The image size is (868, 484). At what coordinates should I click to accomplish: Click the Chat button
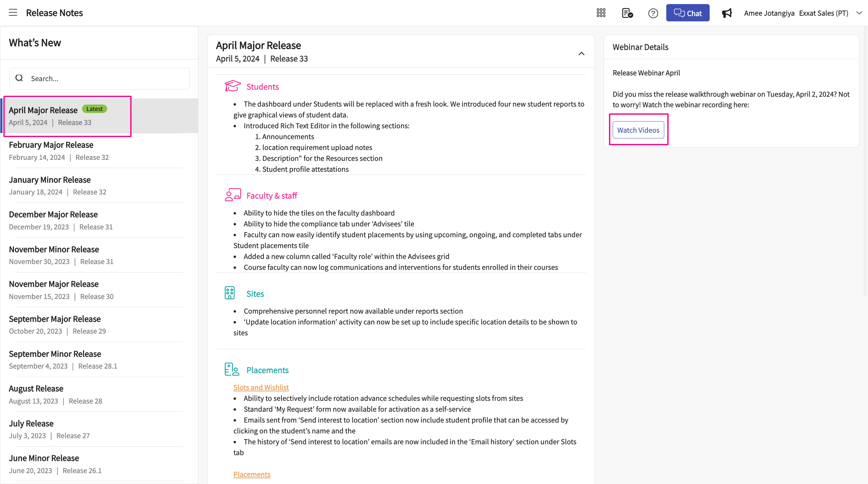click(x=688, y=13)
